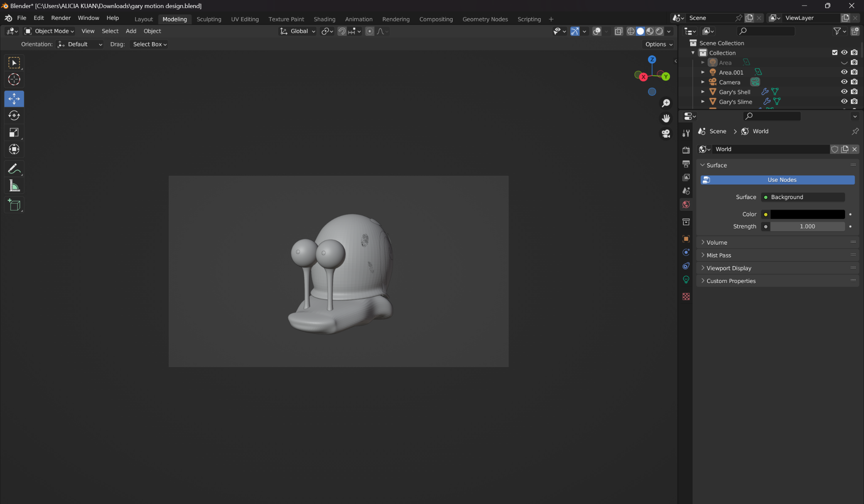Toggle the camera view icon
The width and height of the screenshot is (864, 504).
(666, 134)
